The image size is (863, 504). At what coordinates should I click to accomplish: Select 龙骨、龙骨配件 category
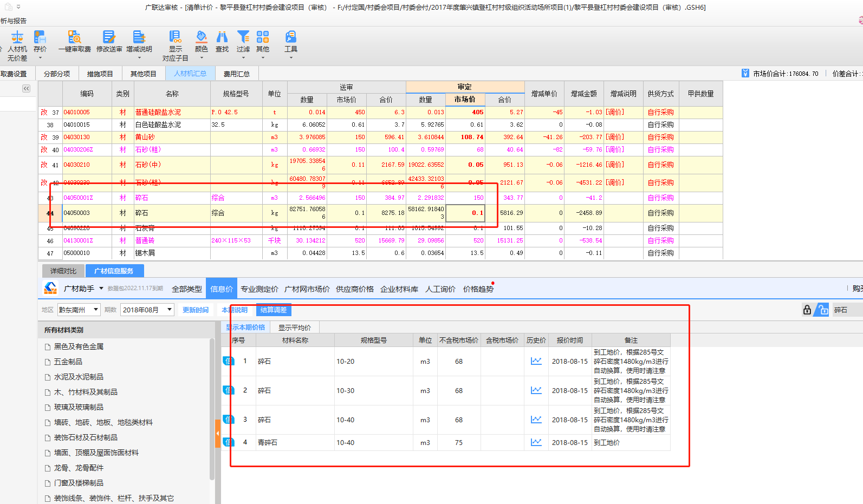tap(79, 468)
